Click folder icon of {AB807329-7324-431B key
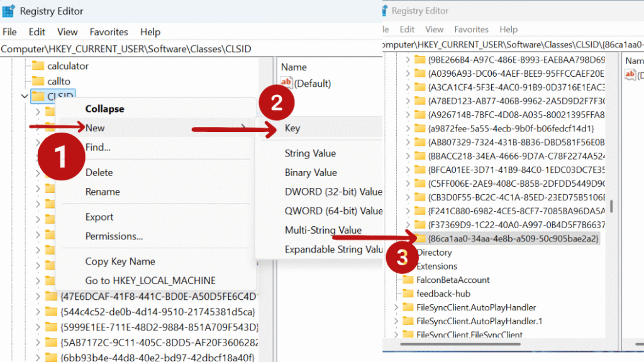The width and height of the screenshot is (644, 362). [x=419, y=142]
